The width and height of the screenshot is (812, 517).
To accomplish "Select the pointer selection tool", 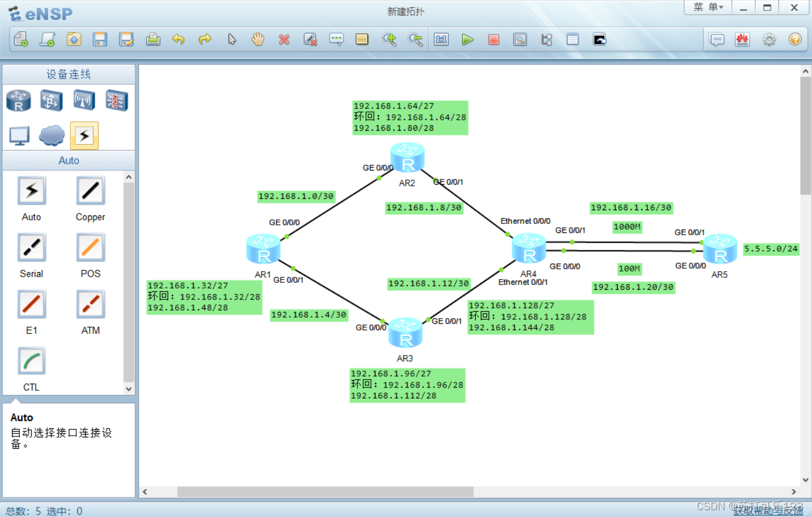I will pos(231,39).
